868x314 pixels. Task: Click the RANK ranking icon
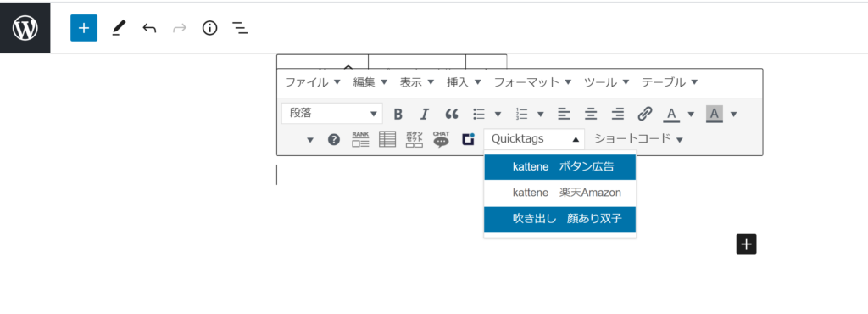360,139
